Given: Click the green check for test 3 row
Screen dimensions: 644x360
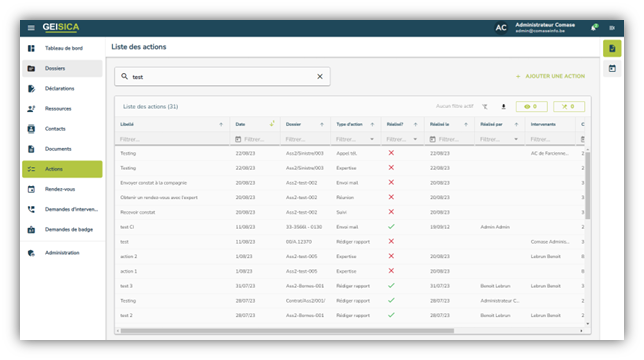Looking at the screenshot, I should pos(391,286).
